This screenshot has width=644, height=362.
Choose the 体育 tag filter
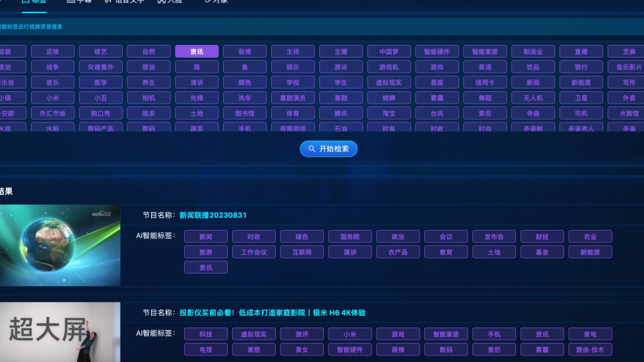click(x=293, y=113)
